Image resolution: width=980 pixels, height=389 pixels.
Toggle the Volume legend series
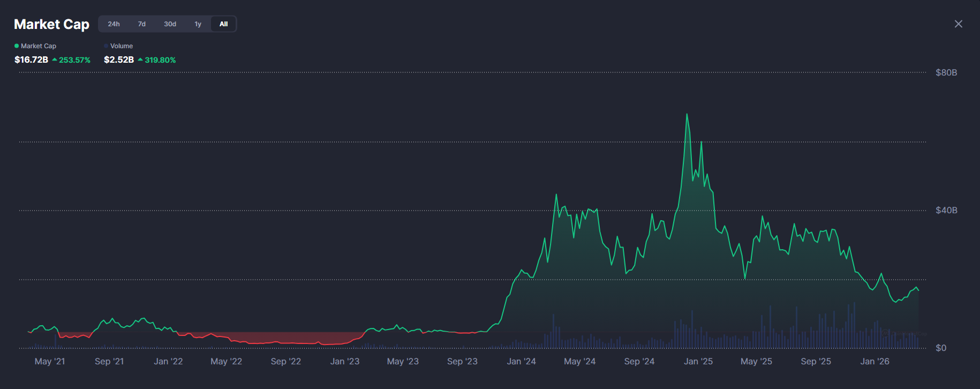tap(118, 46)
